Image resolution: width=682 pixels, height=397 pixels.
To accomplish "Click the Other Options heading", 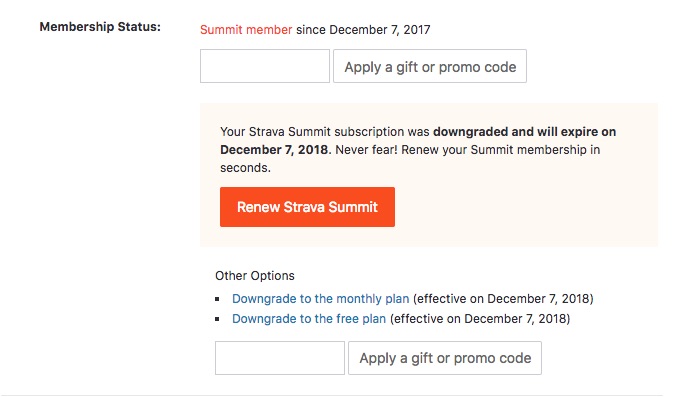I will [x=255, y=276].
